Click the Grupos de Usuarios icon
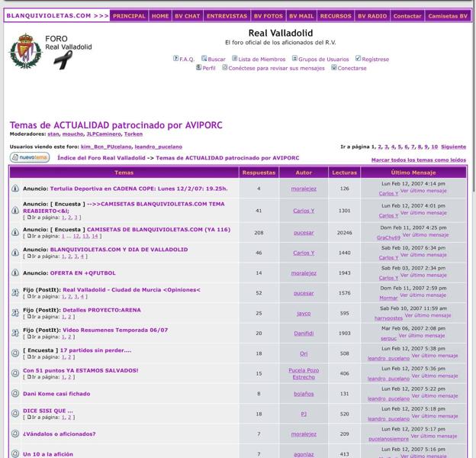 pos(294,58)
